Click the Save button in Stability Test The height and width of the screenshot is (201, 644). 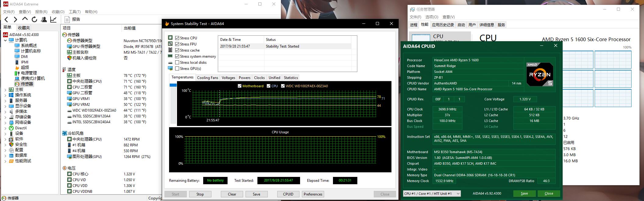tap(257, 194)
